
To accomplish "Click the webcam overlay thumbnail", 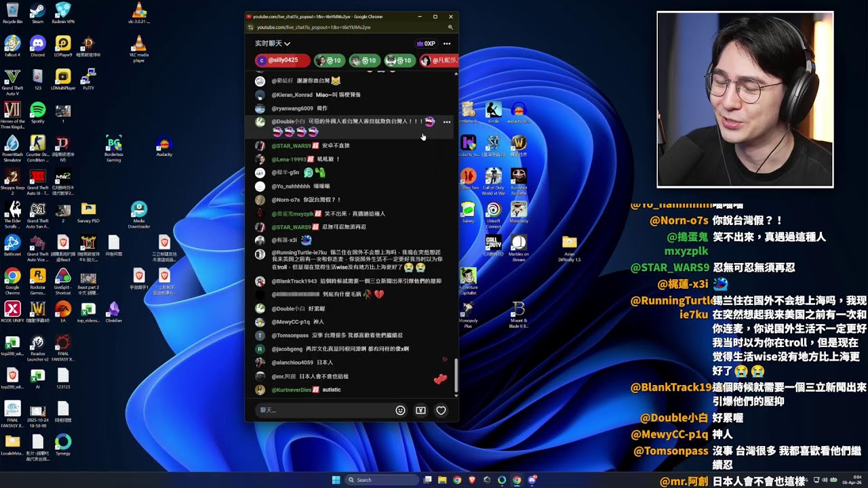I will click(745, 99).
